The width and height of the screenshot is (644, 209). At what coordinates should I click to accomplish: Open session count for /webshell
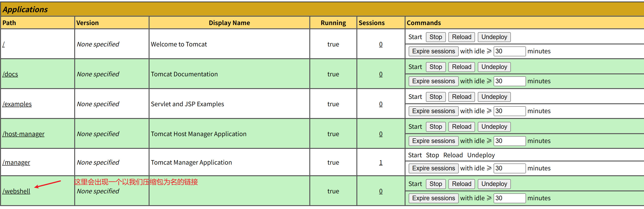click(x=380, y=191)
